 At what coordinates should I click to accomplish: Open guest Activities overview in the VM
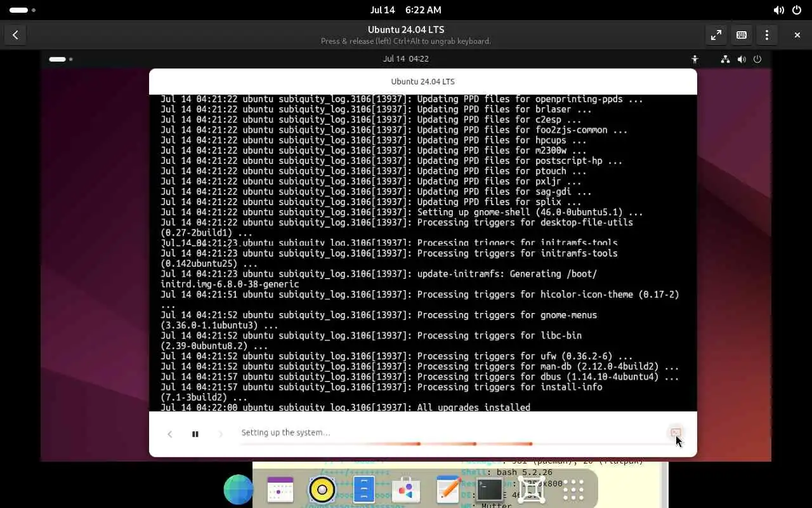[x=61, y=59]
